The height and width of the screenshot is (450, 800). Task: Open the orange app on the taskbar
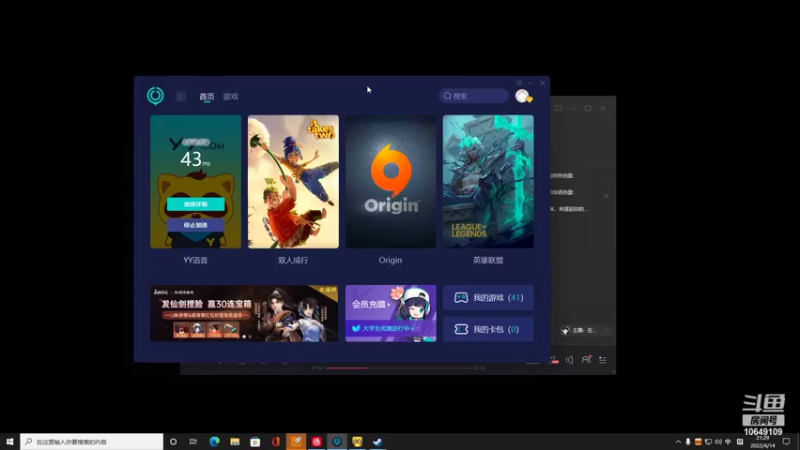[x=296, y=441]
